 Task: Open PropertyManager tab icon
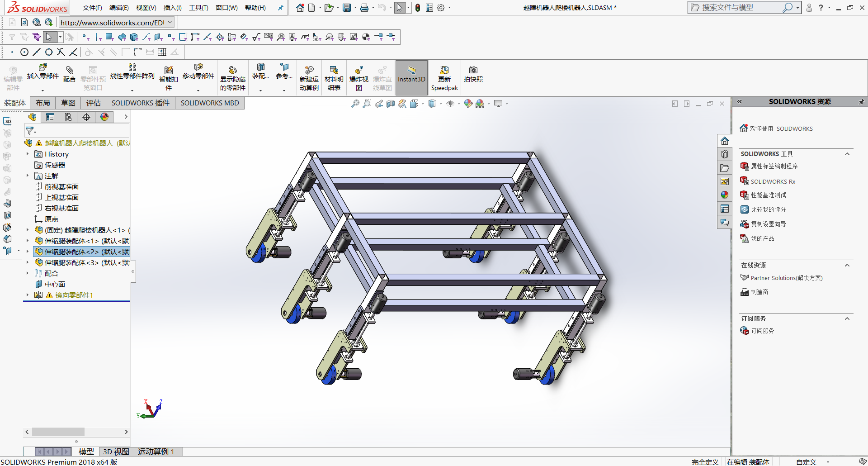click(x=50, y=117)
